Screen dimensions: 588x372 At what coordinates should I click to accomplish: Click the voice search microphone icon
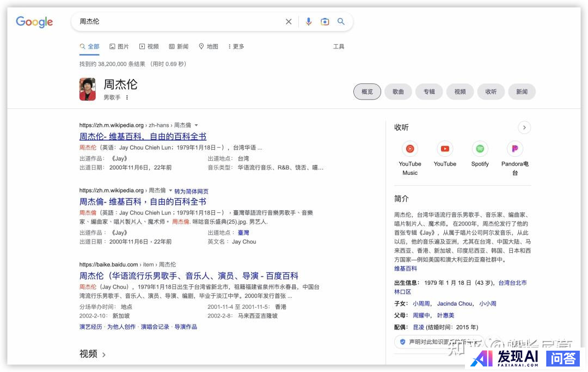[308, 22]
